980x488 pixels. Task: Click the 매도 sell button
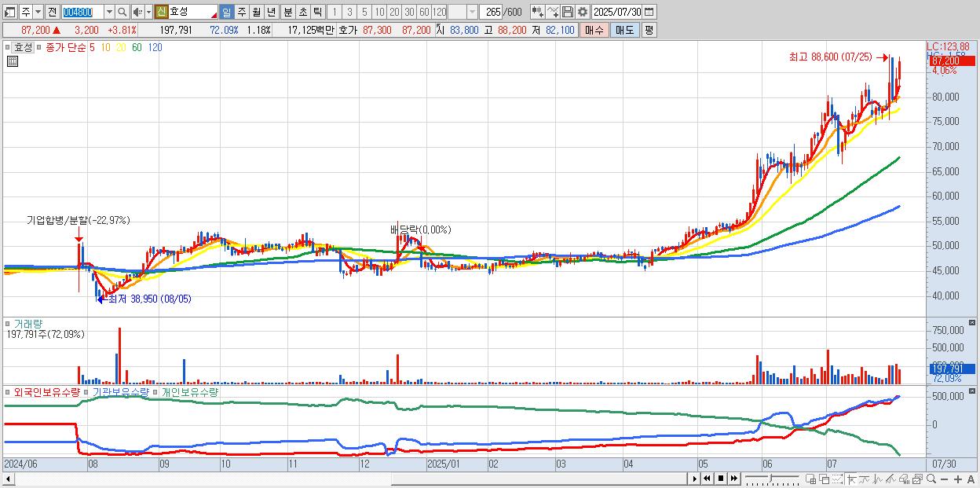(x=625, y=30)
